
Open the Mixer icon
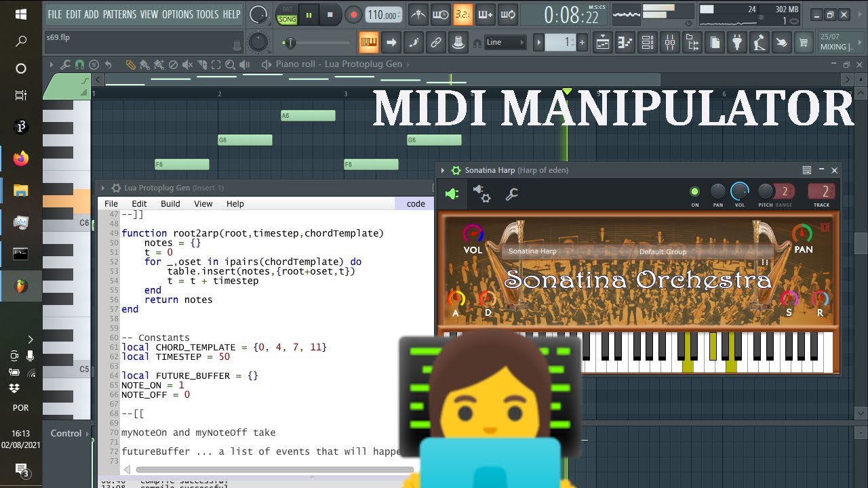[x=670, y=43]
